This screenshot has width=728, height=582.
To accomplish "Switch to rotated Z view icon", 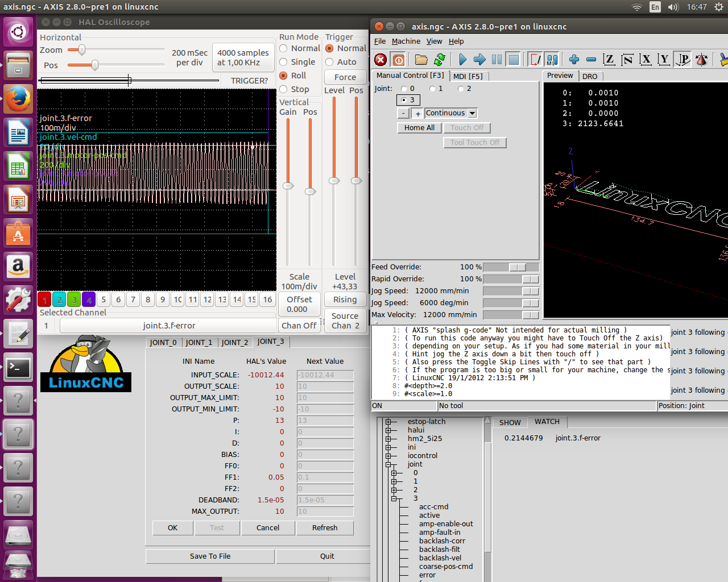I will [x=627, y=60].
